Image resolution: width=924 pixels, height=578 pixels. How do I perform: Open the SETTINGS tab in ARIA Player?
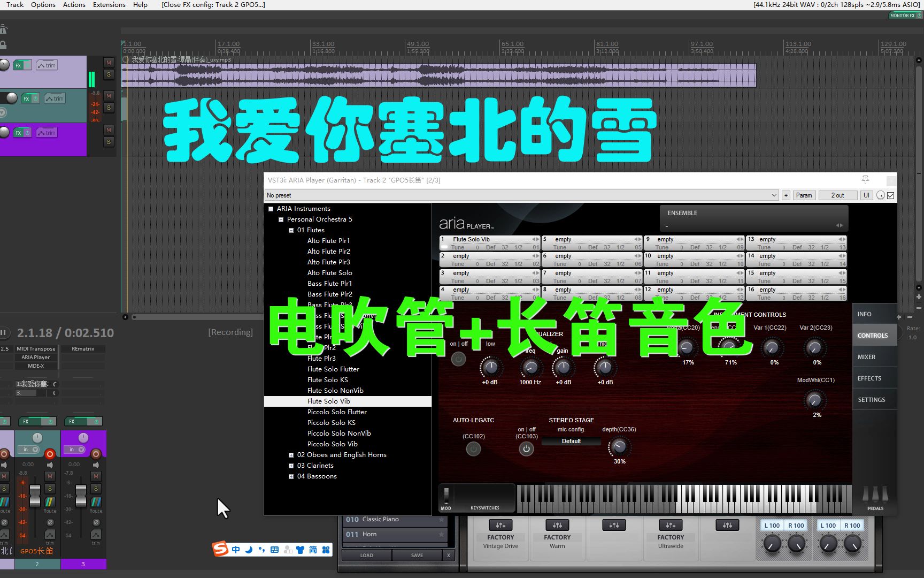pyautogui.click(x=875, y=400)
